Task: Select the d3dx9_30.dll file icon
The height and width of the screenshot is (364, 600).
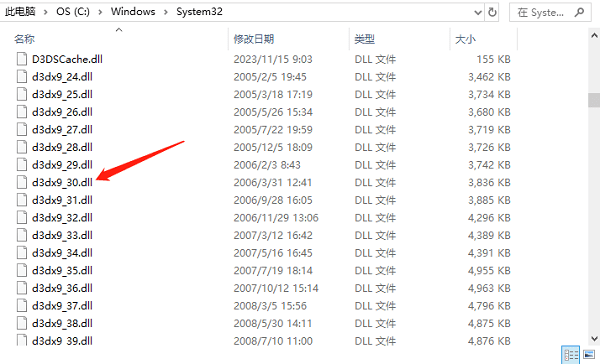Action: (22, 183)
